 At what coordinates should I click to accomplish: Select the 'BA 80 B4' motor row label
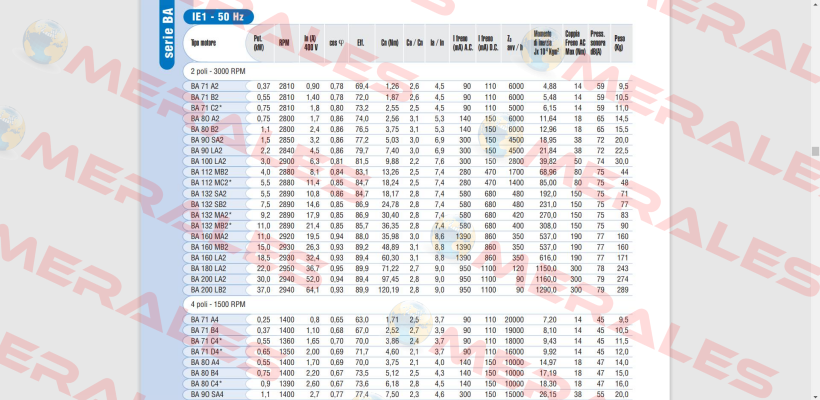click(204, 373)
